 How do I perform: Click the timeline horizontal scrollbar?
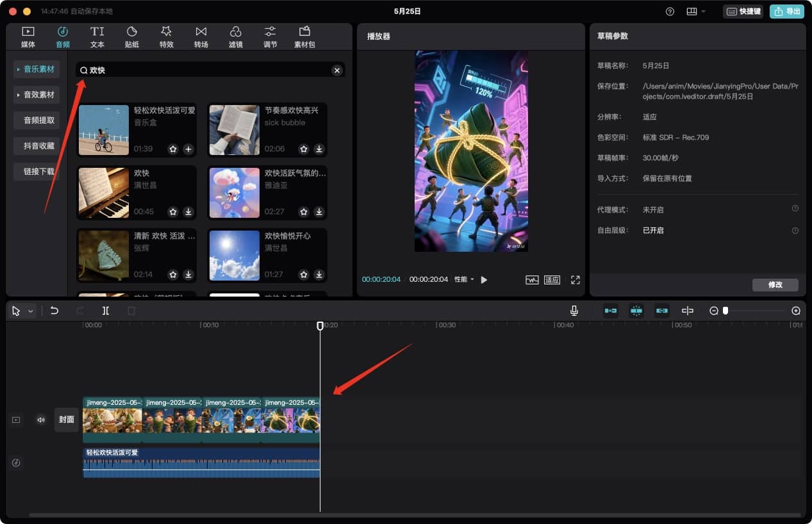415,514
